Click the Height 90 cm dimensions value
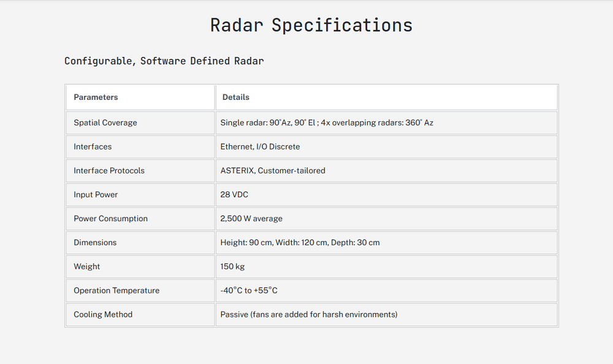The height and width of the screenshot is (364, 613). tap(300, 242)
